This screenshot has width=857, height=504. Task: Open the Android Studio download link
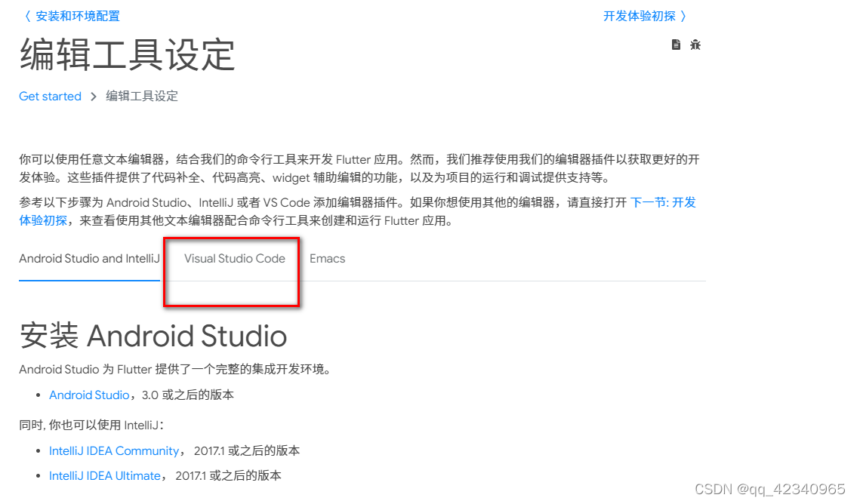(x=89, y=395)
